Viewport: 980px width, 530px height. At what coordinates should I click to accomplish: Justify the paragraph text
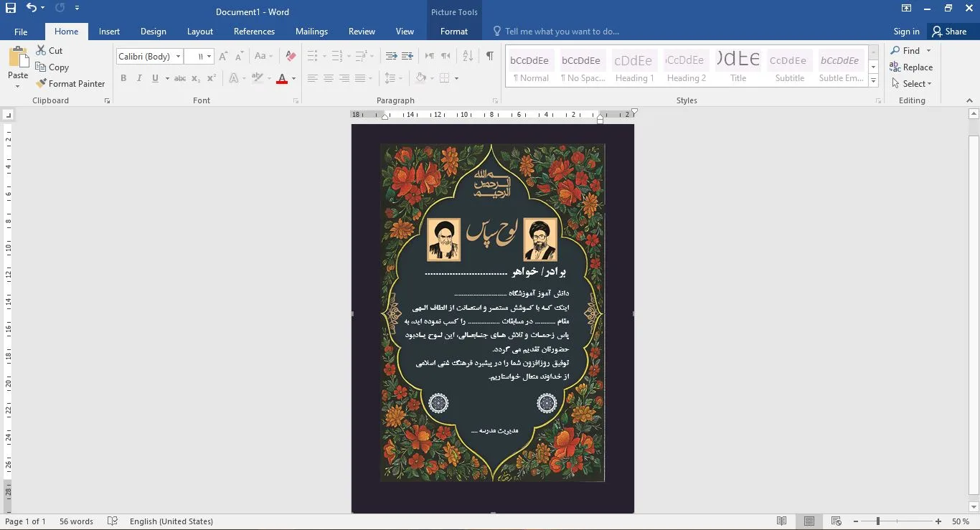click(x=360, y=78)
